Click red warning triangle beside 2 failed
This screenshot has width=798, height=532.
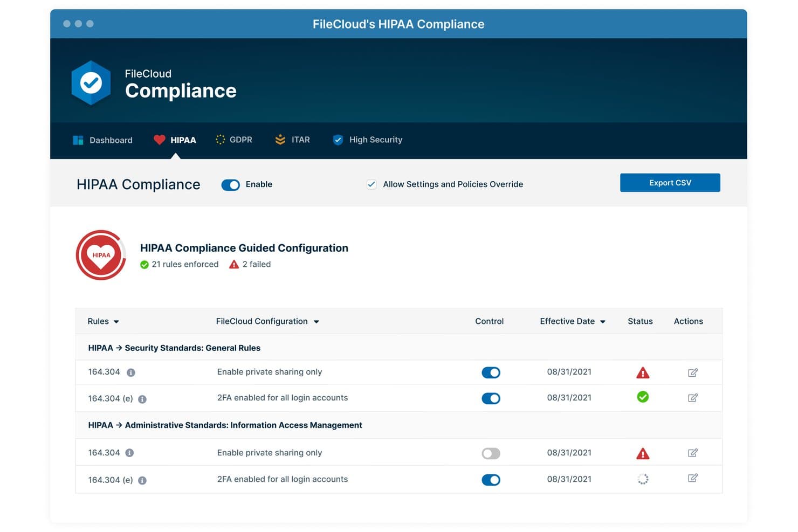[x=234, y=264]
